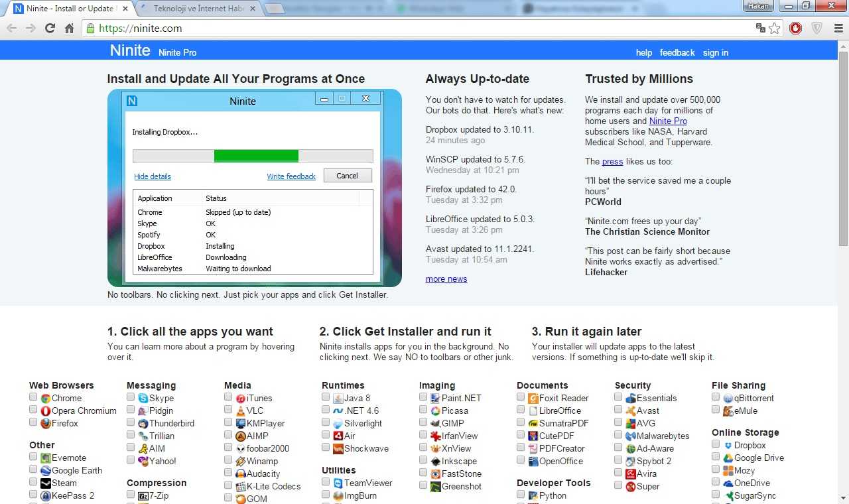The image size is (849, 504).
Task: Click the qBittorrent icon
Action: 728,399
